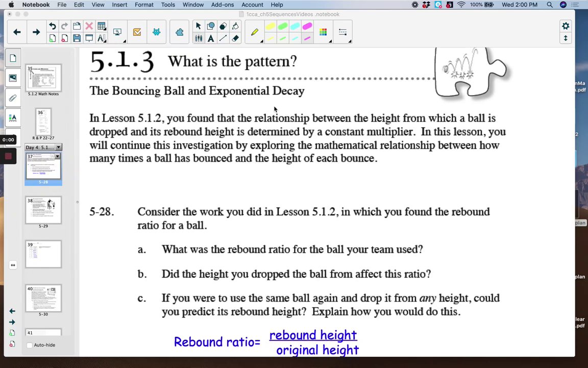Open the Gallery tab in sidebar

point(13,78)
